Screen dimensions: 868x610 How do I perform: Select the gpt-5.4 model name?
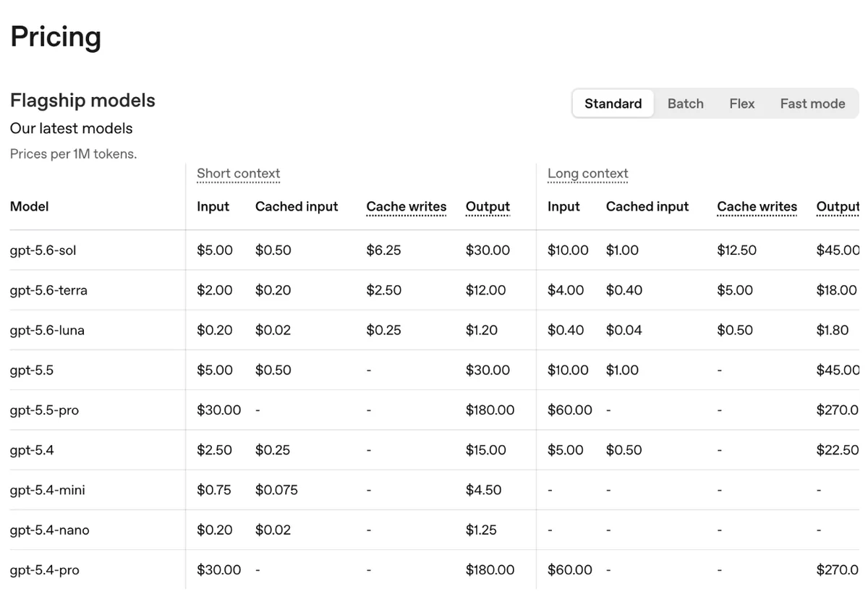(x=32, y=450)
